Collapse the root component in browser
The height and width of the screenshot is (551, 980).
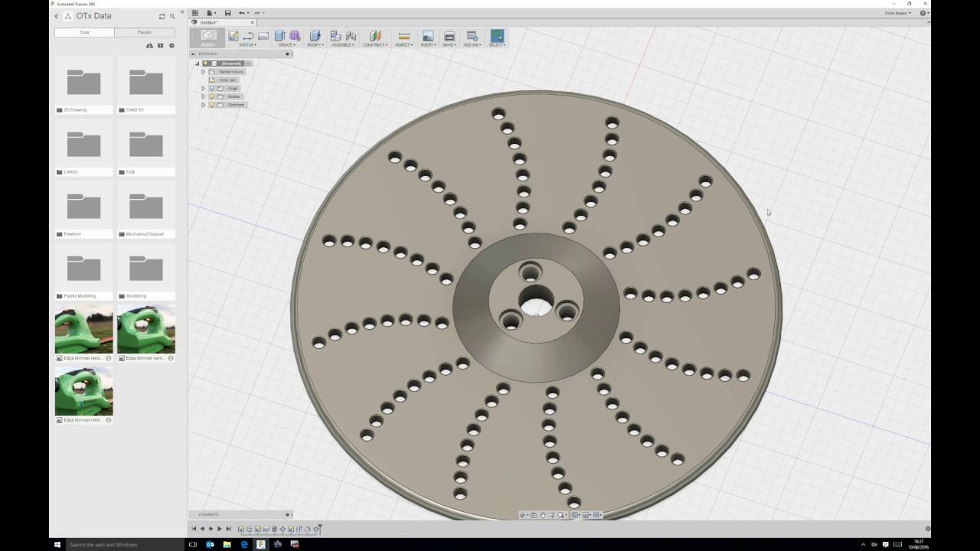pos(197,64)
